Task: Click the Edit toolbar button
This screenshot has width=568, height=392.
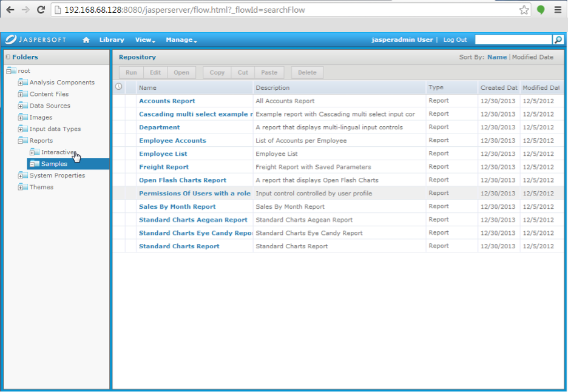Action: [155, 72]
